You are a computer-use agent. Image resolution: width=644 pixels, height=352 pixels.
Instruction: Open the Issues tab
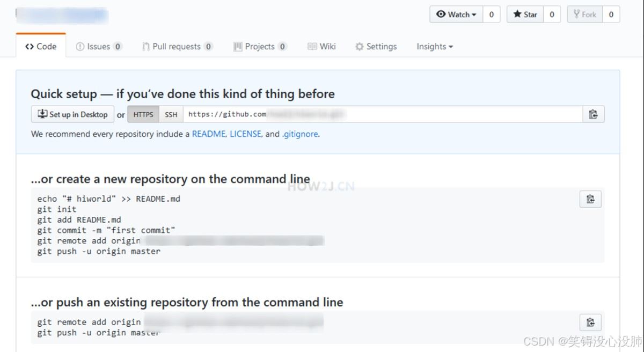pos(99,47)
